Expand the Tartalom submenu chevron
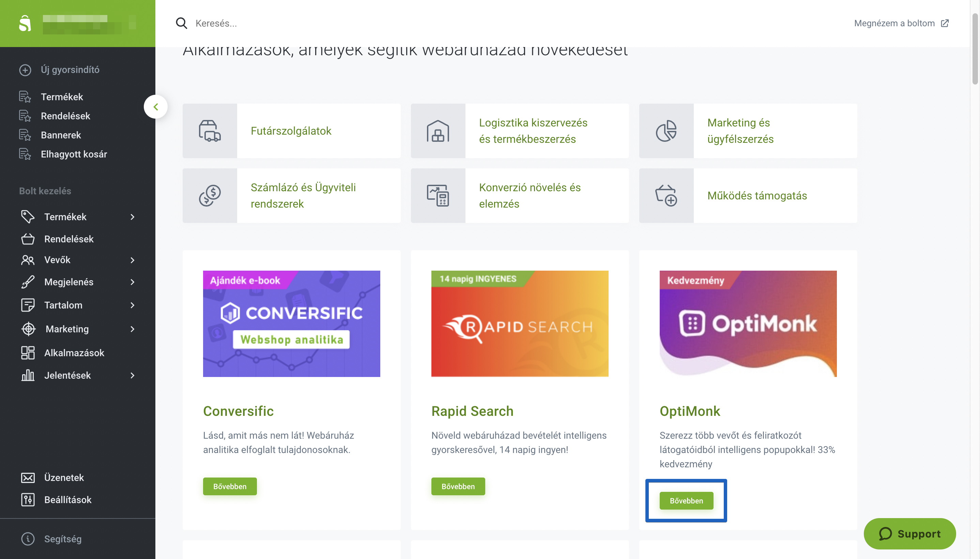 pyautogui.click(x=132, y=305)
